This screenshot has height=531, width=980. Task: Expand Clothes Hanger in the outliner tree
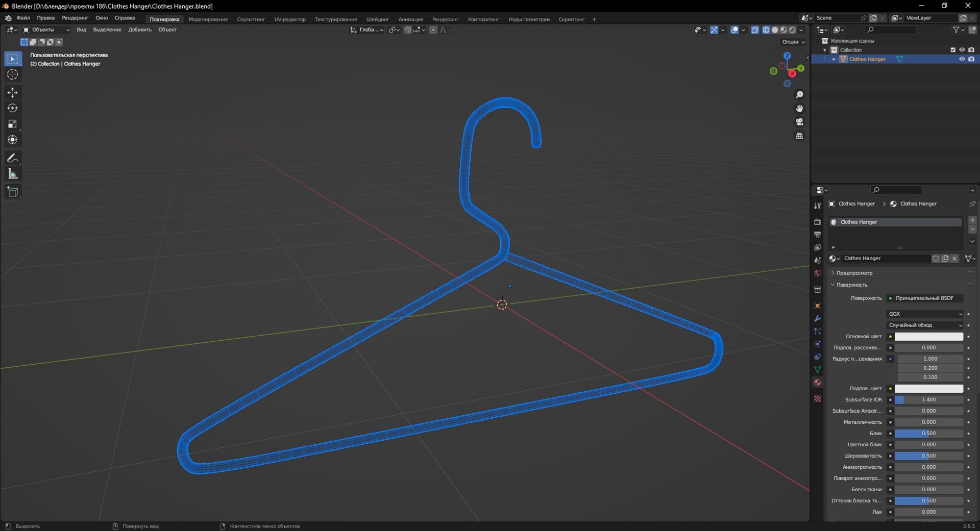click(834, 59)
